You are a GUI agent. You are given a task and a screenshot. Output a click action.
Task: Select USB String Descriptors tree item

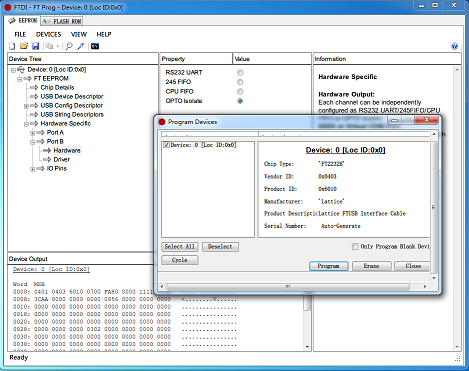(72, 115)
